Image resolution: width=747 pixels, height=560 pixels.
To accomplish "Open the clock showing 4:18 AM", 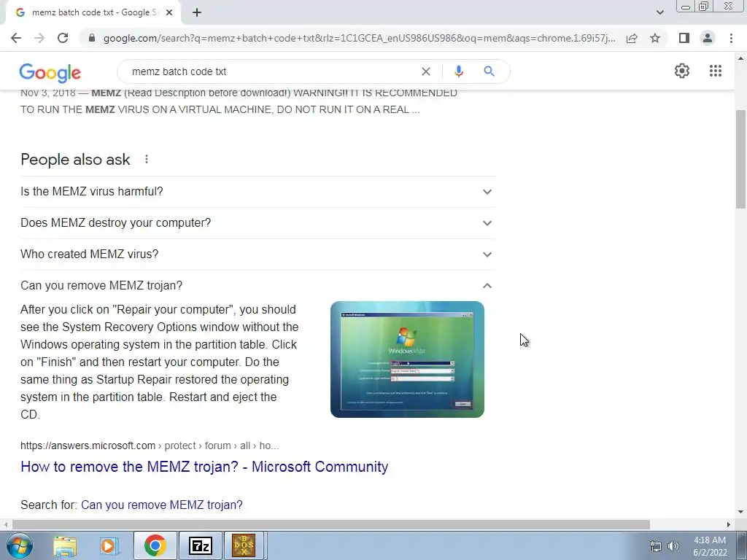I will click(x=710, y=546).
